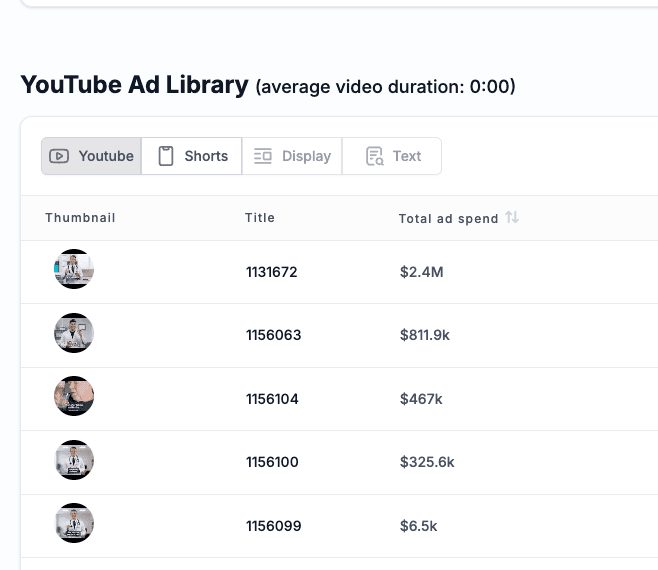
Task: Select the $325.6k ad spend value
Action: coord(427,462)
